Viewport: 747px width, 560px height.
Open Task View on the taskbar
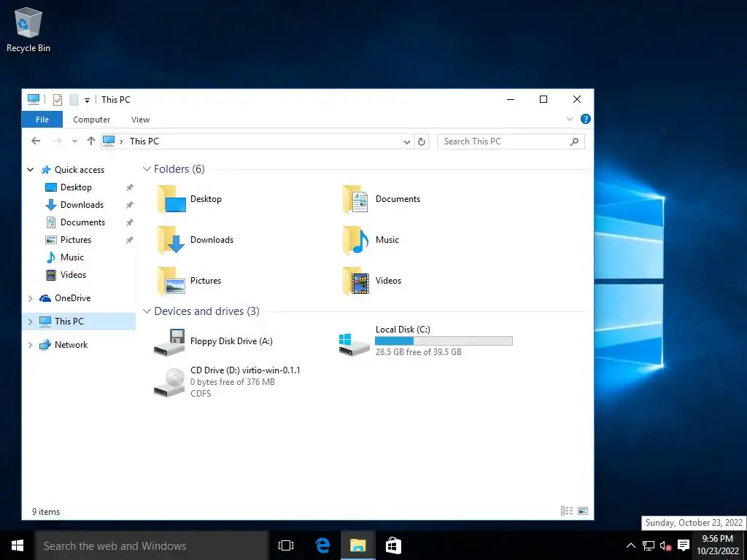tap(286, 545)
